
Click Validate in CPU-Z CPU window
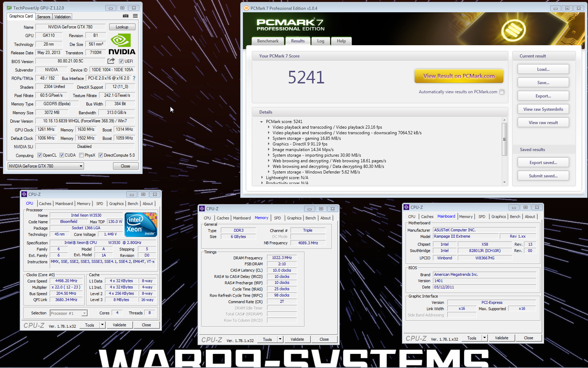pyautogui.click(x=119, y=325)
